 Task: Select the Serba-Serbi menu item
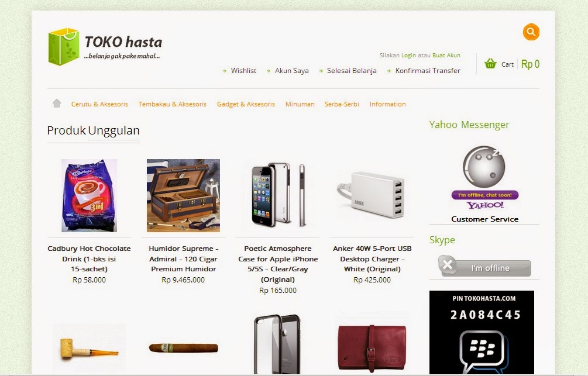point(342,104)
